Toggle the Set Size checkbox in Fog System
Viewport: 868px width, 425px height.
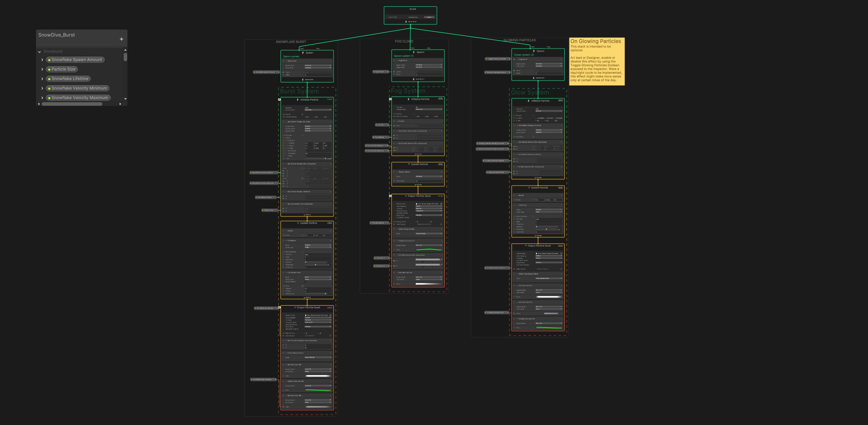tap(397, 121)
